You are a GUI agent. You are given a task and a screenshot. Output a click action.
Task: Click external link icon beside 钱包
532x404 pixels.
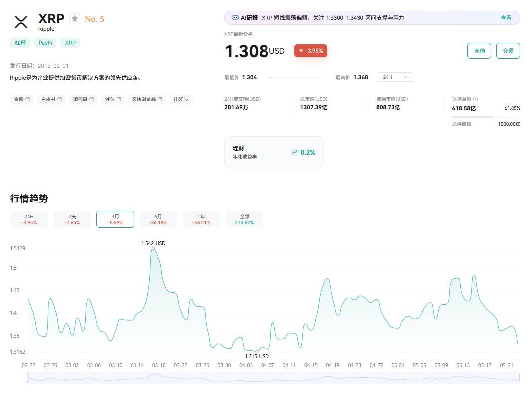coord(119,99)
